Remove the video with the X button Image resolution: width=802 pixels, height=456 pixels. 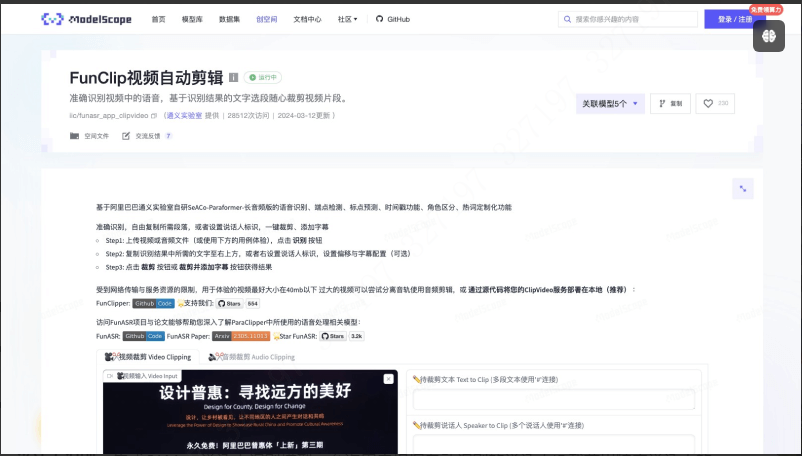tap(389, 379)
